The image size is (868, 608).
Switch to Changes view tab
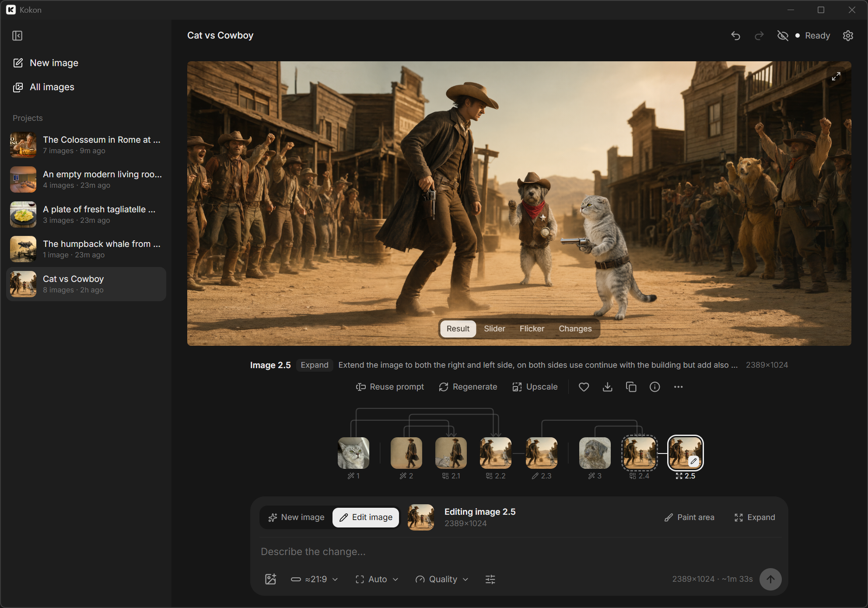click(575, 329)
